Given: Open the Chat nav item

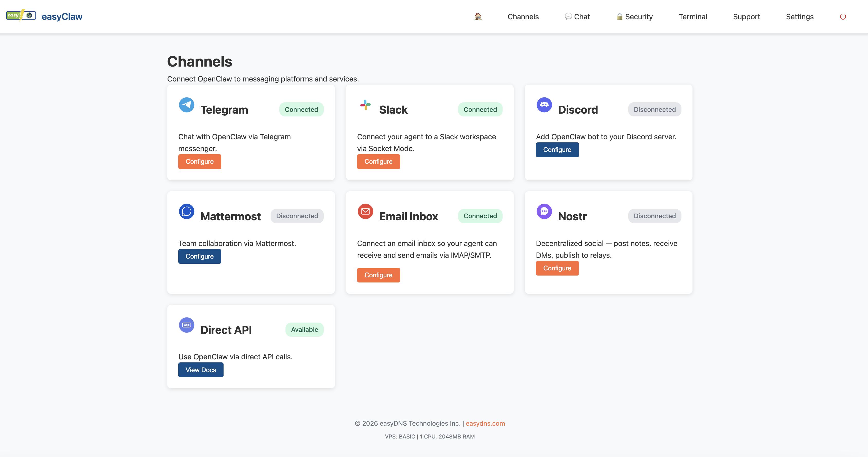Looking at the screenshot, I should click(577, 16).
